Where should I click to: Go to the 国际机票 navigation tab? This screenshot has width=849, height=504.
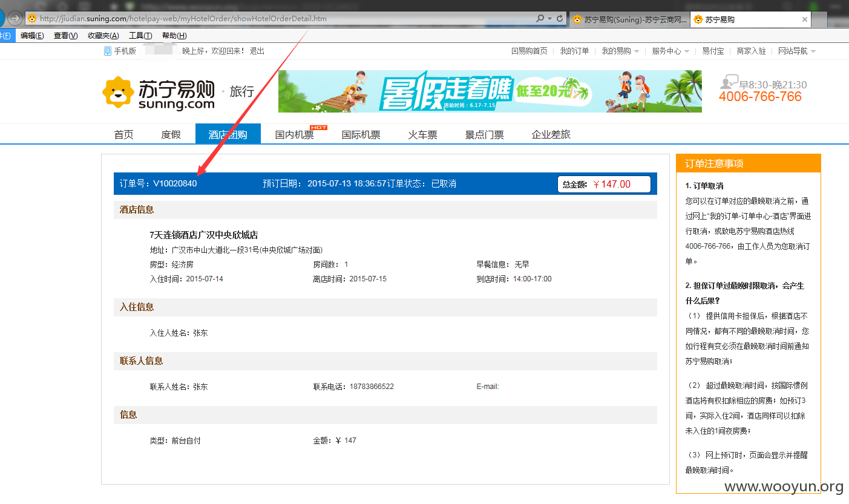pos(361,134)
